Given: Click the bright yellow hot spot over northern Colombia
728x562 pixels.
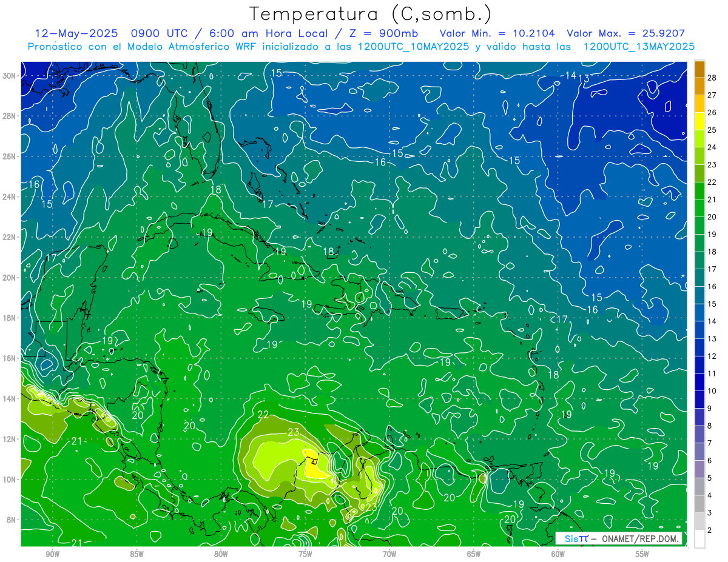Looking at the screenshot, I should point(315,467).
